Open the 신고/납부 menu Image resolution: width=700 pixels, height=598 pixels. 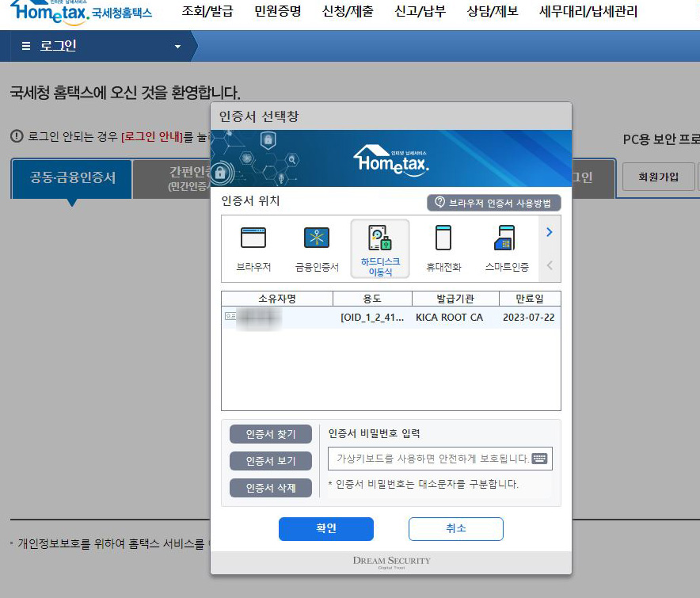click(420, 11)
